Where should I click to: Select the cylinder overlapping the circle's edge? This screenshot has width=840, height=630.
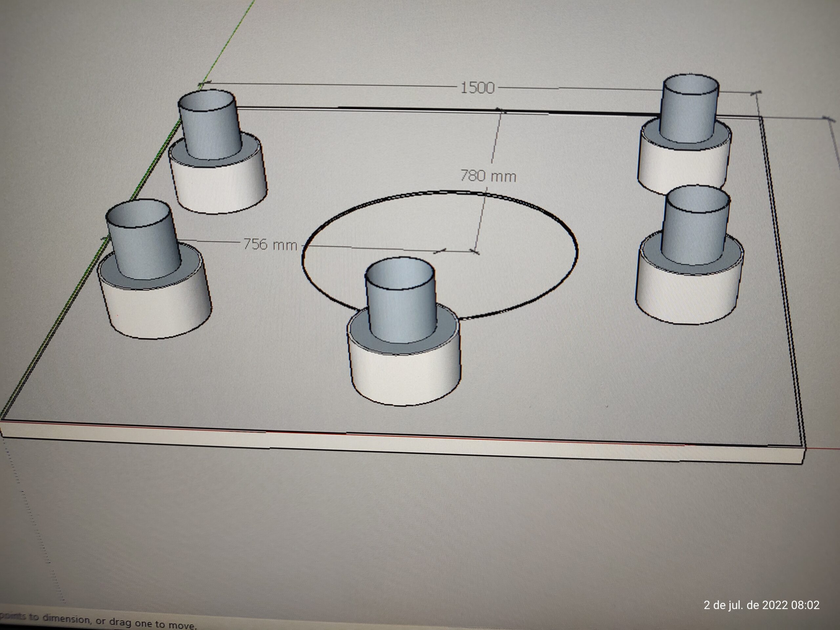coord(403,331)
